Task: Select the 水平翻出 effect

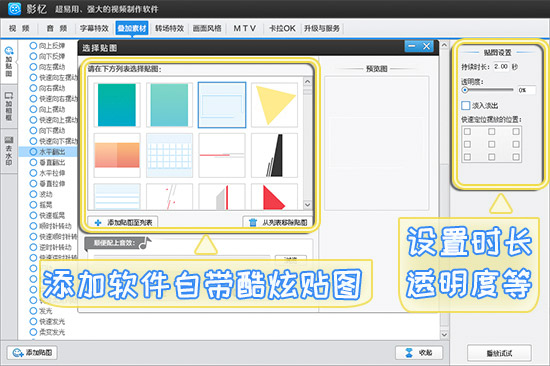Action: click(x=48, y=152)
